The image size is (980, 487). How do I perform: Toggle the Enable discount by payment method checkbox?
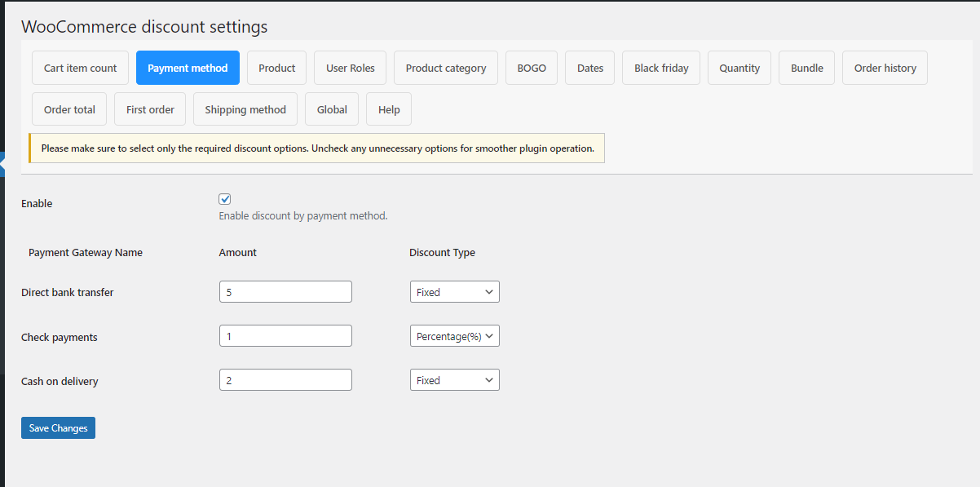[224, 198]
